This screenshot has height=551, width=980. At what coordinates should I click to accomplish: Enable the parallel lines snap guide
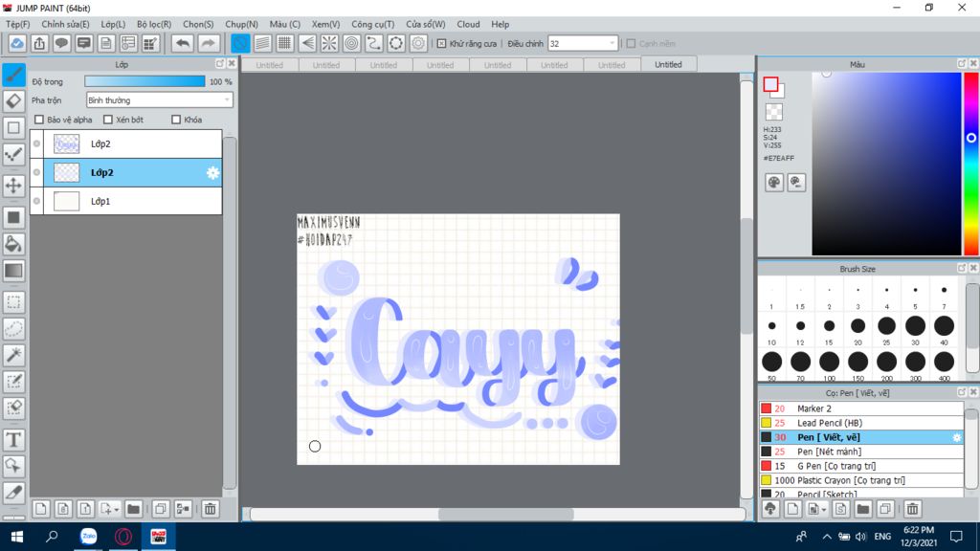262,43
